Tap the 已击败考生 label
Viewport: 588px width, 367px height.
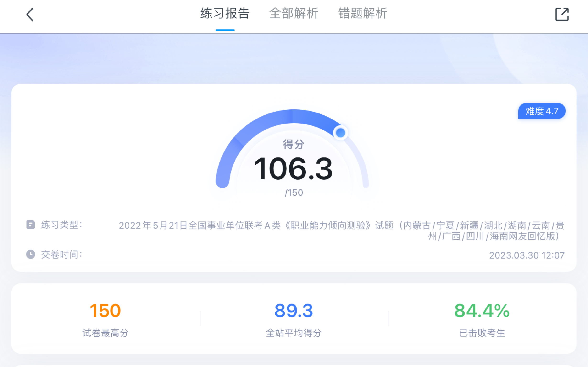(x=482, y=333)
